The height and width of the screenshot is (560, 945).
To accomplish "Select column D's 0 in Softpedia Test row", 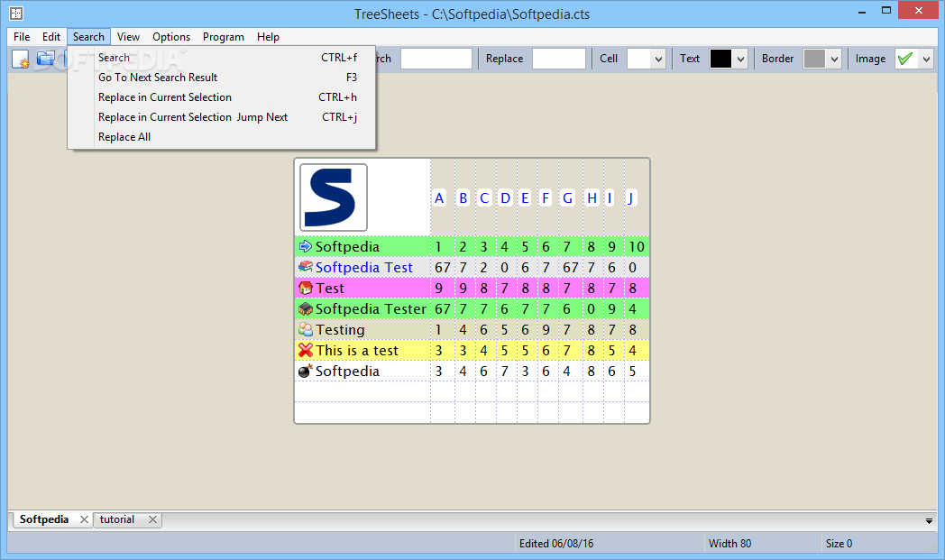I will click(x=504, y=267).
